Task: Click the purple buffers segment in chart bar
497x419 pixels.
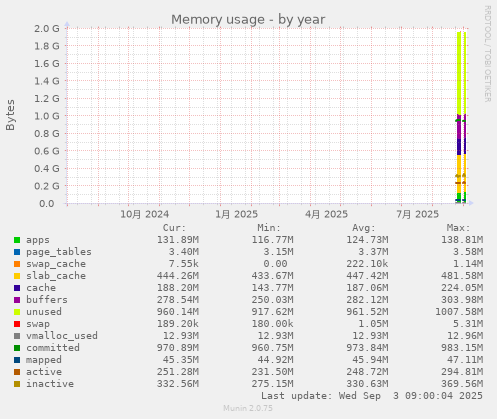Action: 459,128
